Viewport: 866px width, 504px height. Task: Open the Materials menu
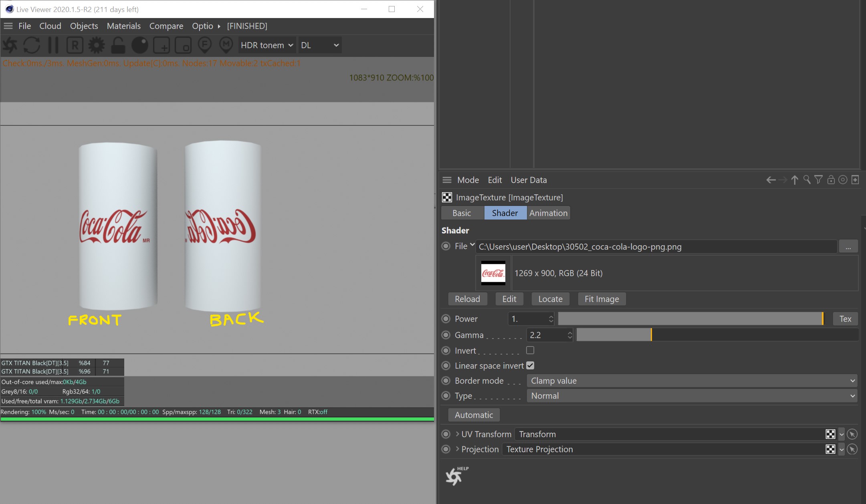[x=123, y=26]
